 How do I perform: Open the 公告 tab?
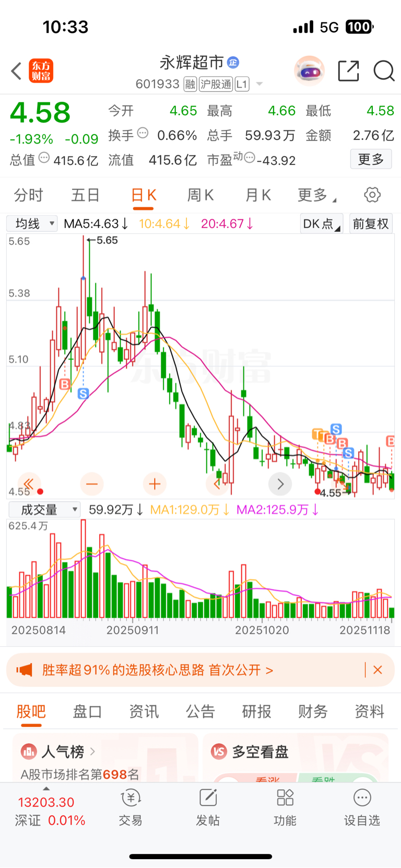[200, 711]
